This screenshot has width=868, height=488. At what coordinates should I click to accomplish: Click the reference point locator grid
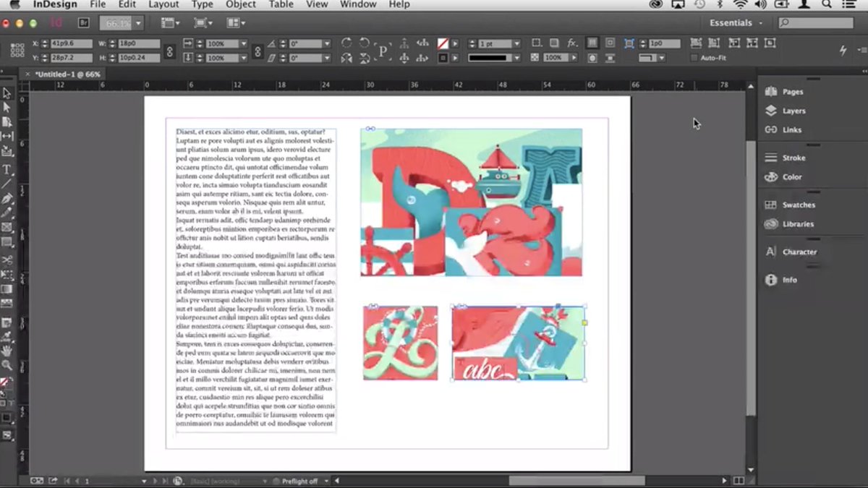(16, 50)
